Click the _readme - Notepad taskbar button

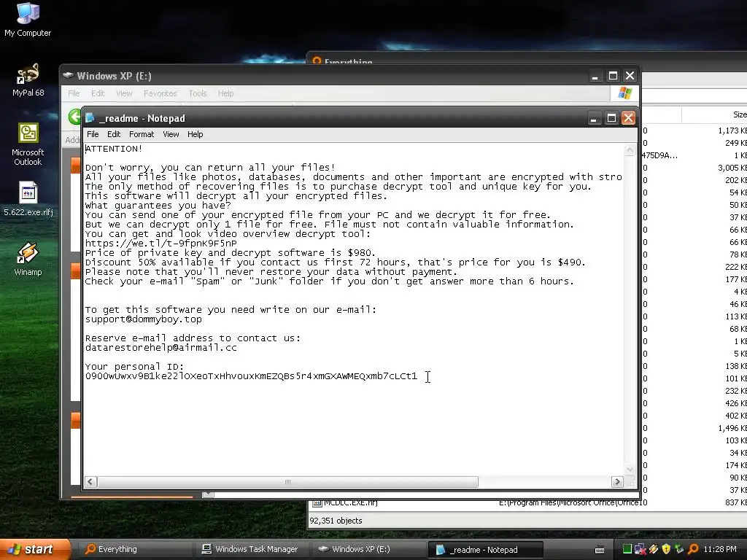(486, 550)
